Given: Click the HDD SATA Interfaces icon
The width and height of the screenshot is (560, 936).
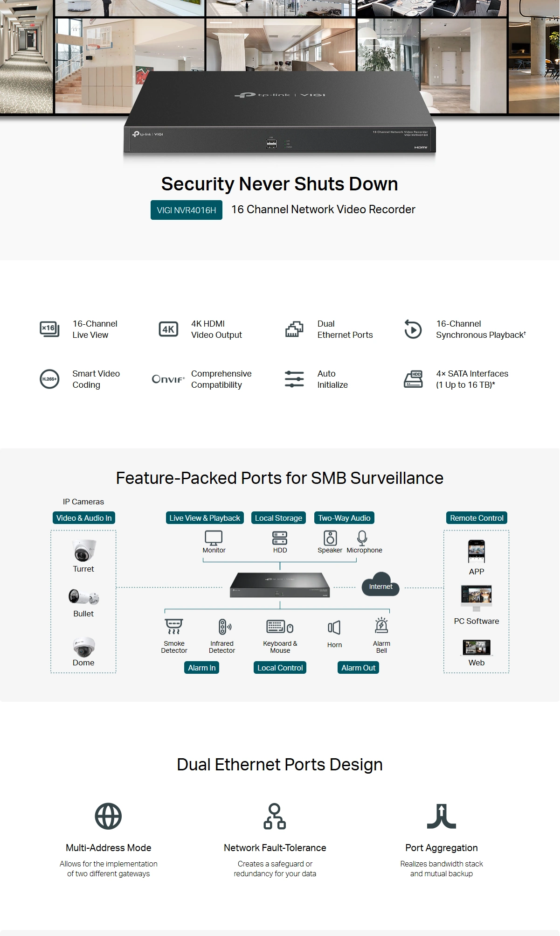Looking at the screenshot, I should (413, 379).
